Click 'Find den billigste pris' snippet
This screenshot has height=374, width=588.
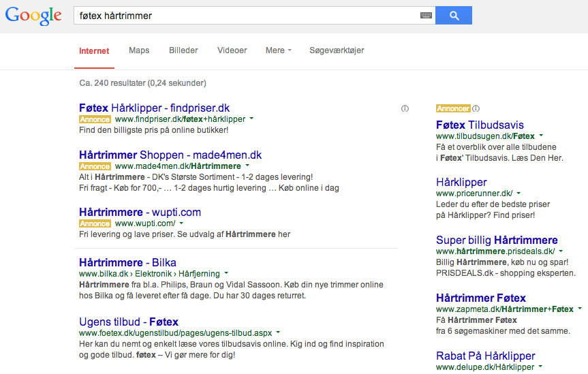pyautogui.click(x=154, y=130)
